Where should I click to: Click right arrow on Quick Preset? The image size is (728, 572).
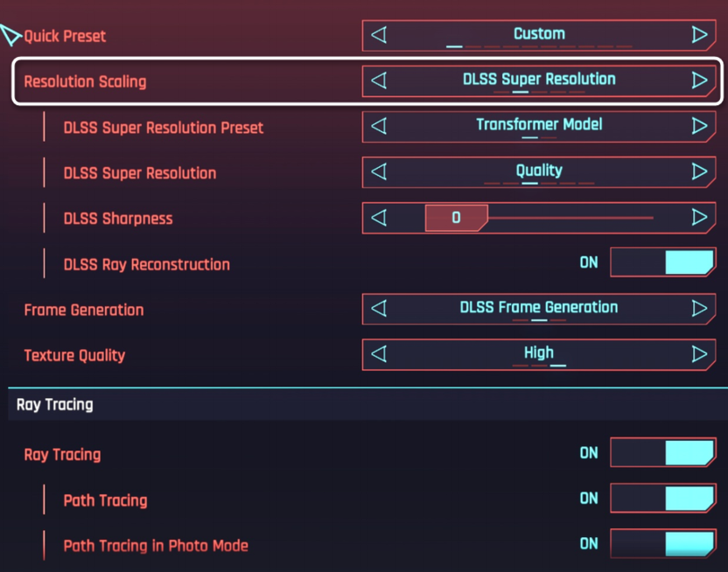[x=699, y=35]
